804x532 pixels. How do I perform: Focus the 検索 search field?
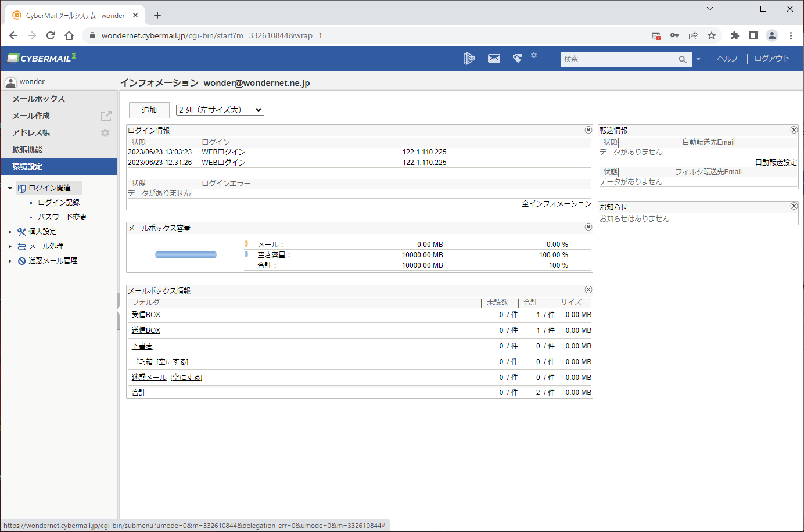618,59
